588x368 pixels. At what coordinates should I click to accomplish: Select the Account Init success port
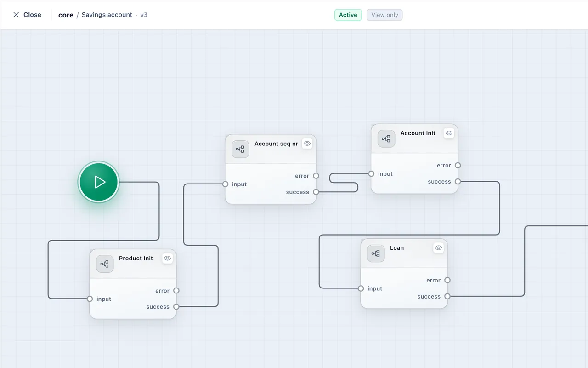point(458,182)
